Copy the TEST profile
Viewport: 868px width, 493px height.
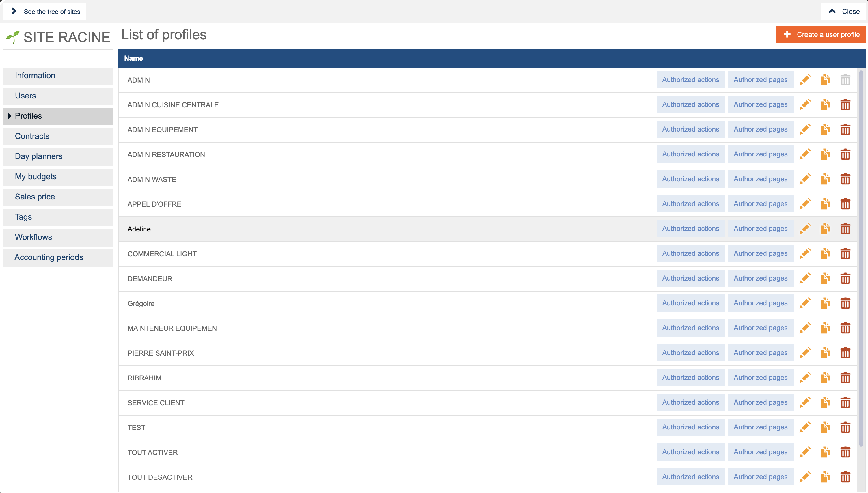[x=825, y=427]
